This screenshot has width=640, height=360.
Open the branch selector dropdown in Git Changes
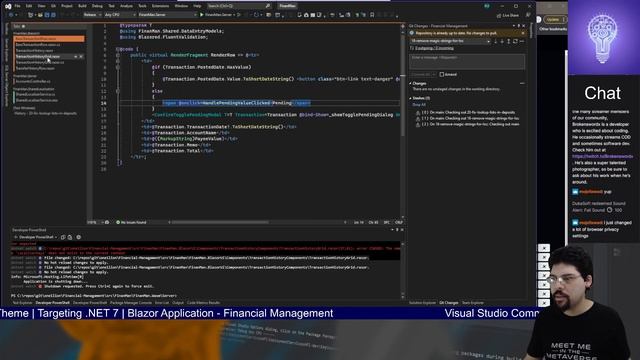[x=450, y=41]
